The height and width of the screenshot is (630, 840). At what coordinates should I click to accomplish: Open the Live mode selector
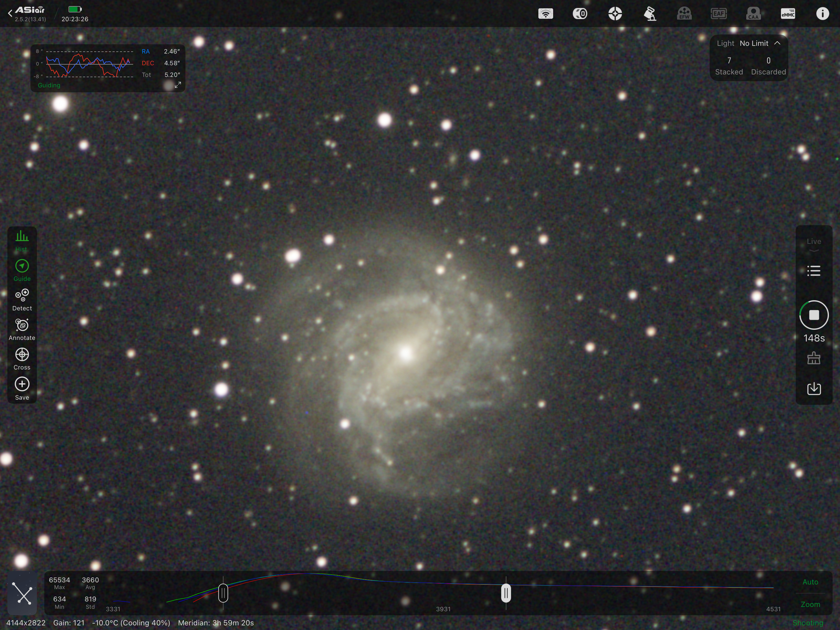(814, 244)
